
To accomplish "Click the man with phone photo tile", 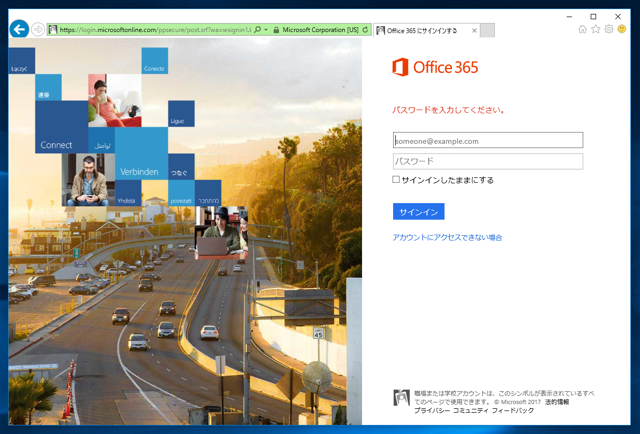I will (x=88, y=180).
